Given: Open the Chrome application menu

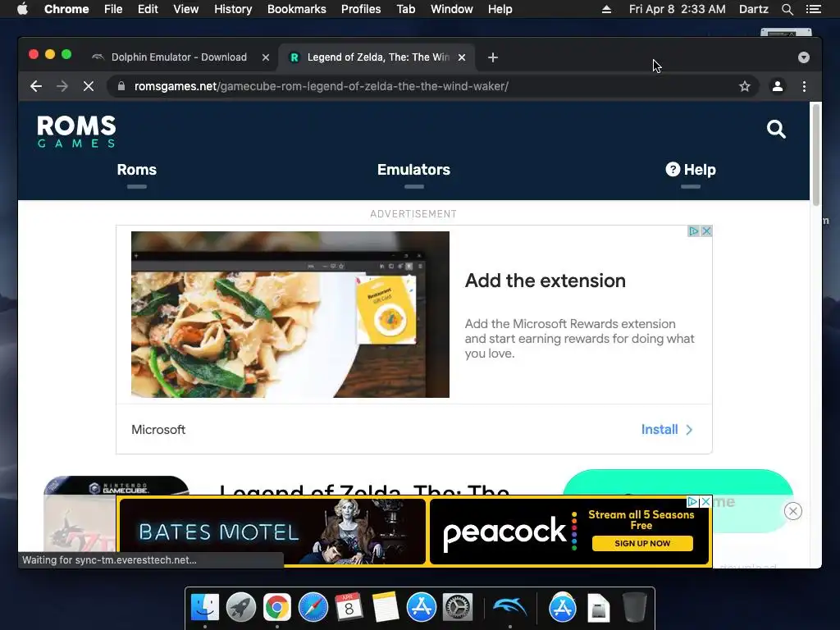Looking at the screenshot, I should click(x=66, y=9).
